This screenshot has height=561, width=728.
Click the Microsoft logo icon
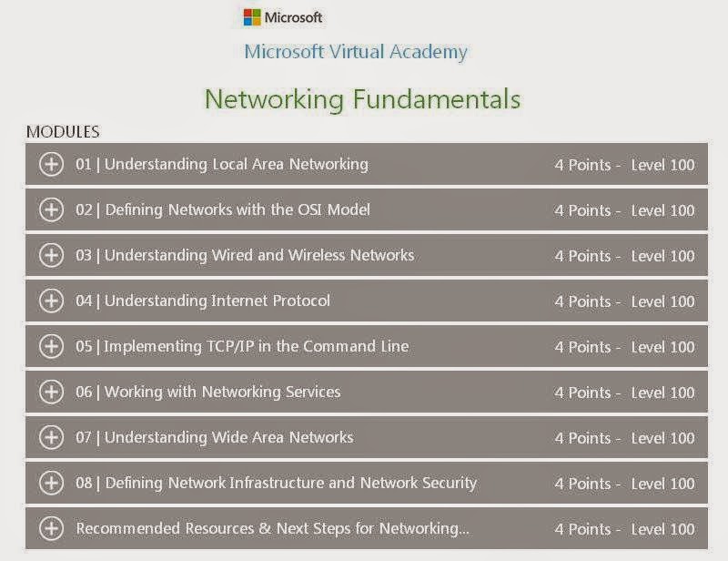252,17
